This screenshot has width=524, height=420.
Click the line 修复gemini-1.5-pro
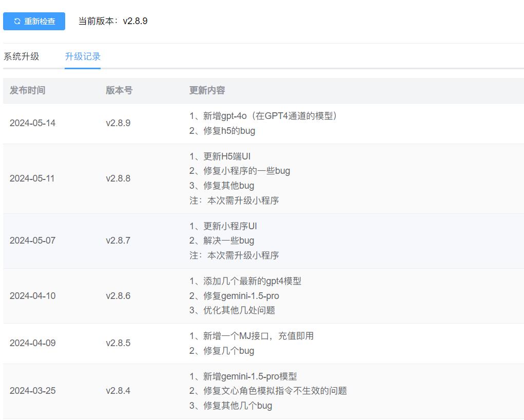point(234,296)
